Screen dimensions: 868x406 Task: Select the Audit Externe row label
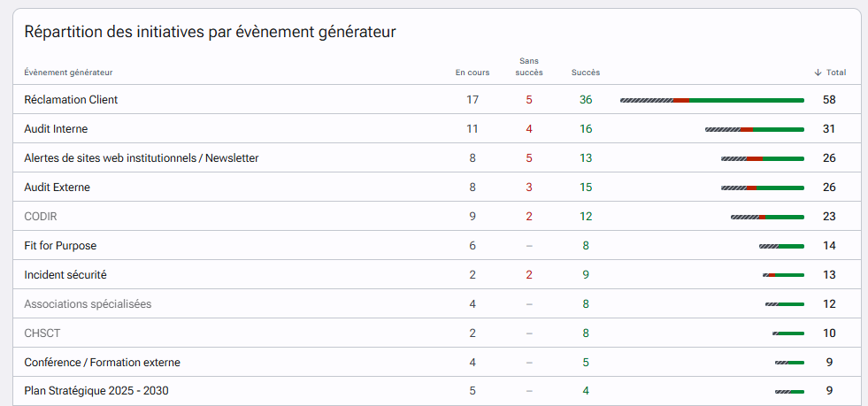[57, 188]
